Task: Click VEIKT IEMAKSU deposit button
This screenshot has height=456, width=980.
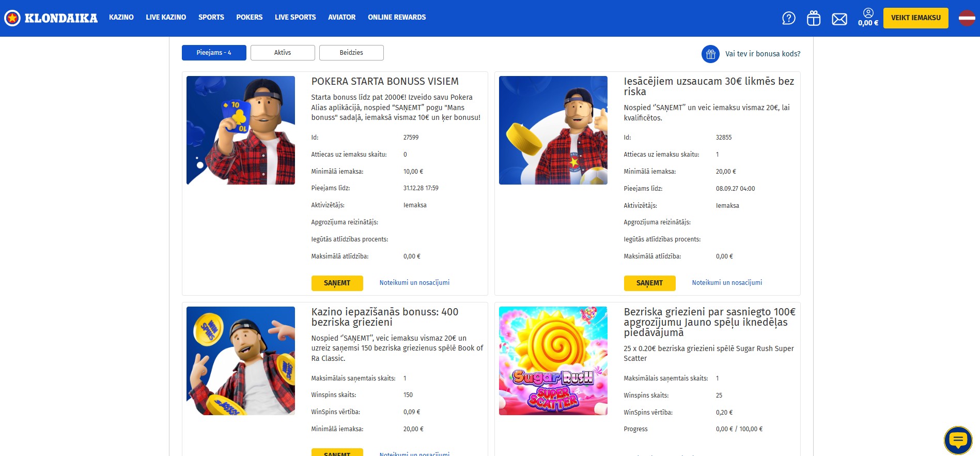Action: (915, 17)
